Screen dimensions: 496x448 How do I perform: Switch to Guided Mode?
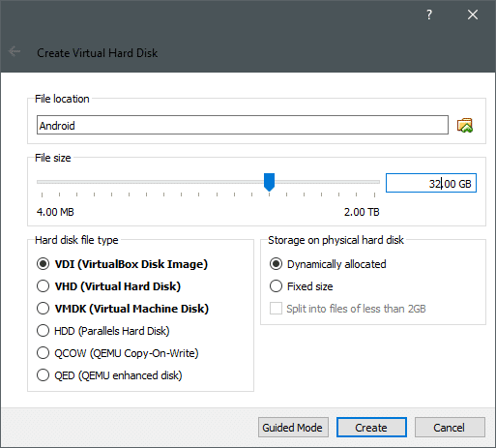pyautogui.click(x=293, y=428)
